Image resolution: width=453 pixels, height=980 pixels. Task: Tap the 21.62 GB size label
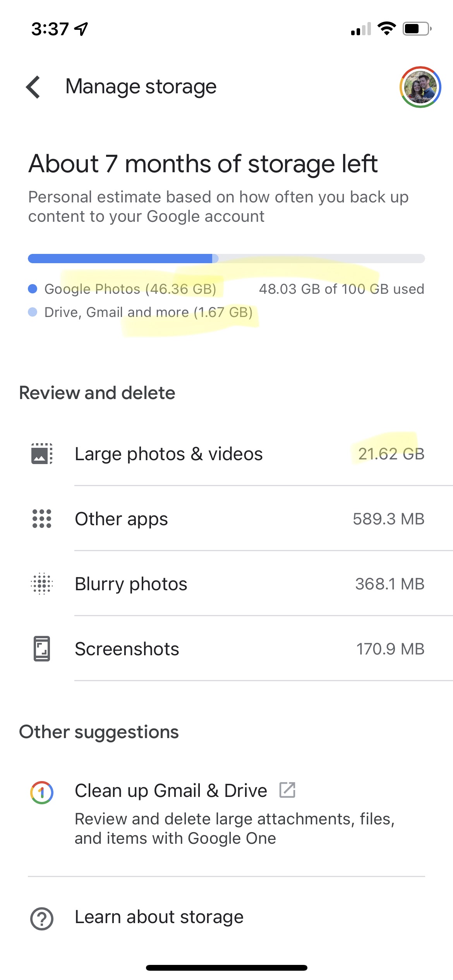click(x=391, y=454)
